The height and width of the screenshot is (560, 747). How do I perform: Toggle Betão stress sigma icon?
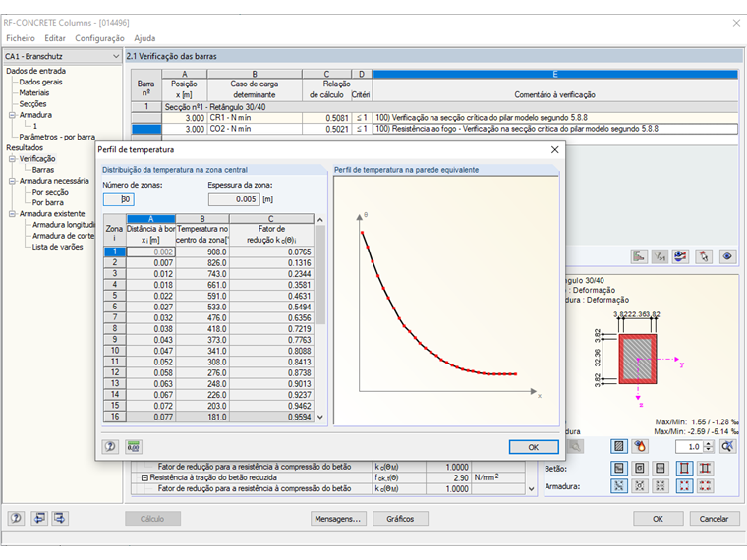640,468
